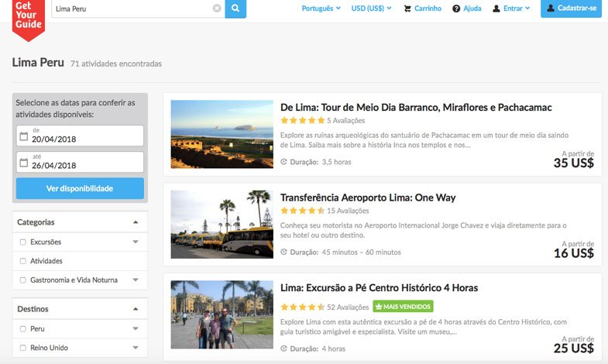This screenshot has height=364, width=608.
Task: Open the Entrar login menu
Action: coord(512,9)
